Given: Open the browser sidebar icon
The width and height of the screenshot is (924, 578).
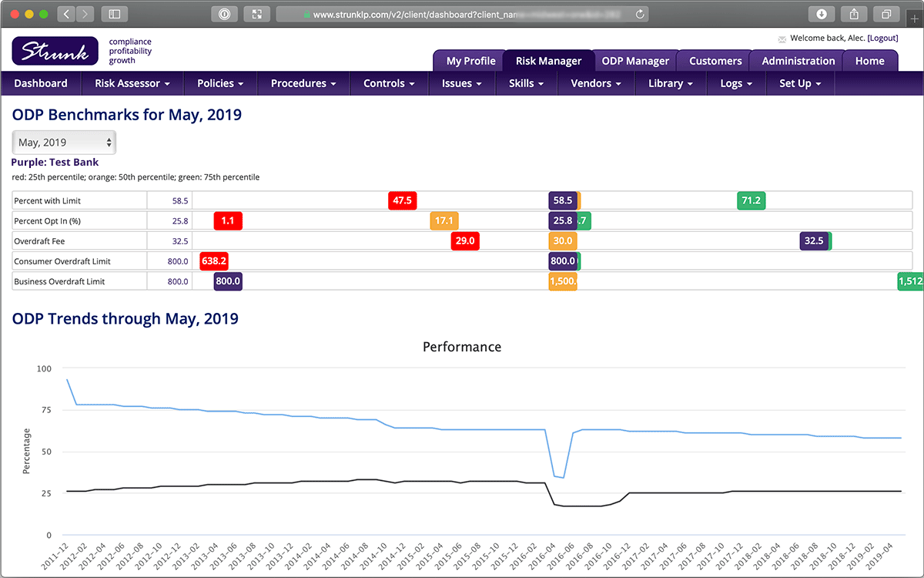Looking at the screenshot, I should pyautogui.click(x=115, y=13).
